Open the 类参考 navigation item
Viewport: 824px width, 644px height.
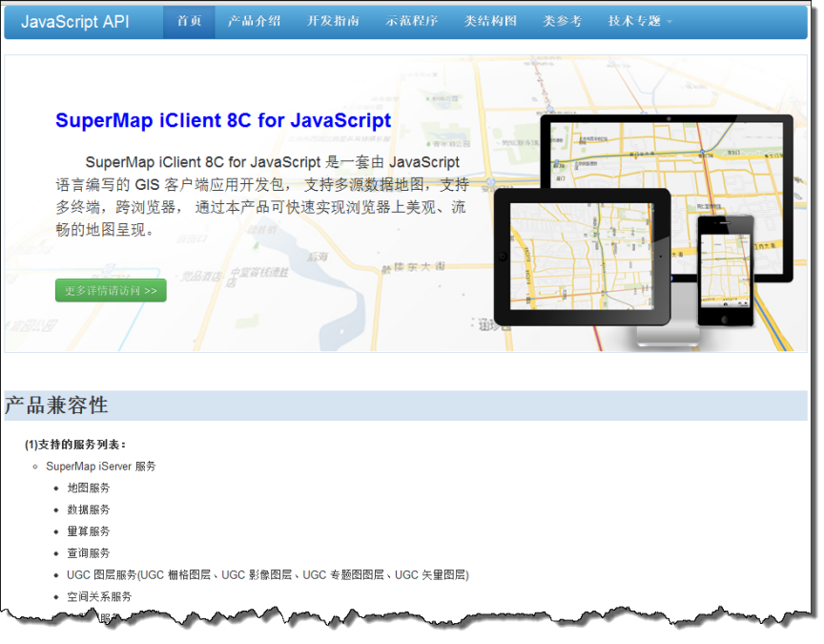click(x=562, y=21)
